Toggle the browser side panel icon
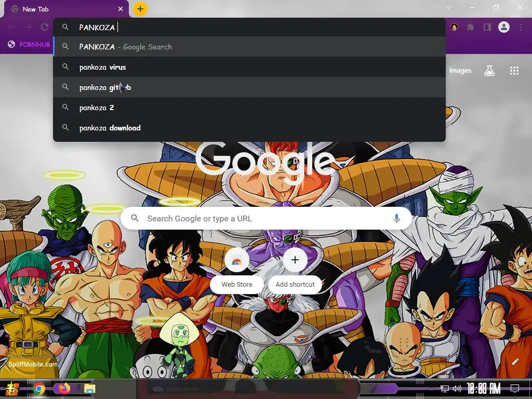The width and height of the screenshot is (532, 399). coord(487,27)
